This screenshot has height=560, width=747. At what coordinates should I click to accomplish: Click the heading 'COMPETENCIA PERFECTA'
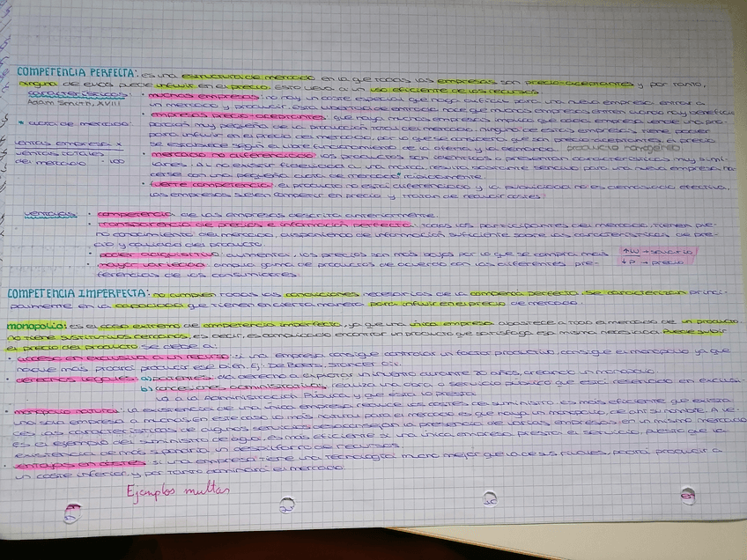[x=77, y=72]
